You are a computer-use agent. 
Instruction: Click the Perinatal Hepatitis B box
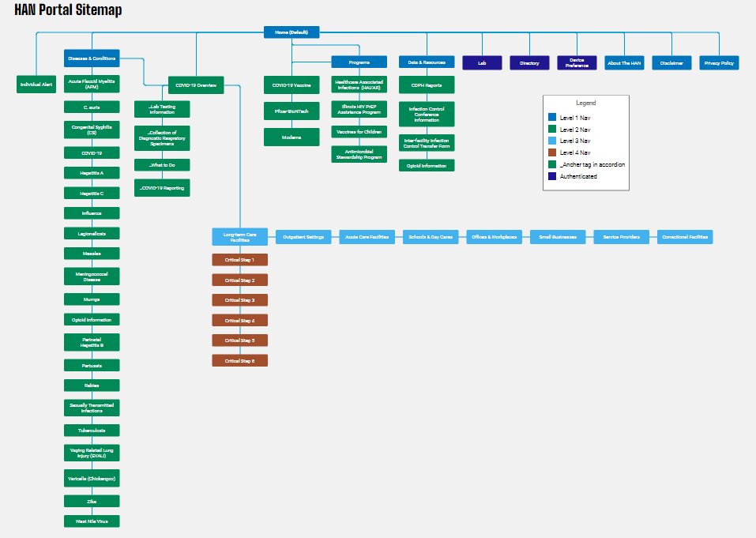click(92, 342)
